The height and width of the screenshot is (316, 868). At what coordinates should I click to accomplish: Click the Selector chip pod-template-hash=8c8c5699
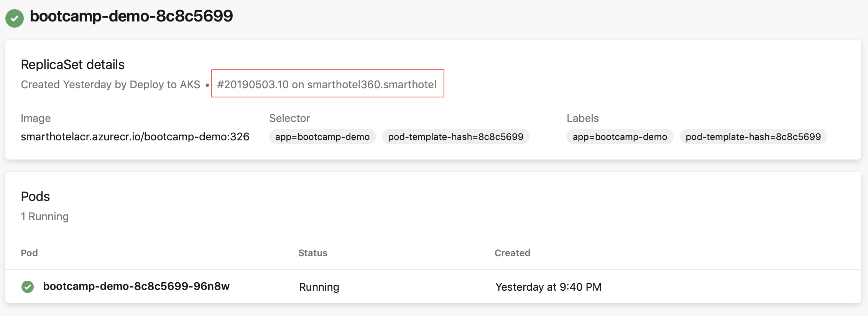[x=456, y=137]
